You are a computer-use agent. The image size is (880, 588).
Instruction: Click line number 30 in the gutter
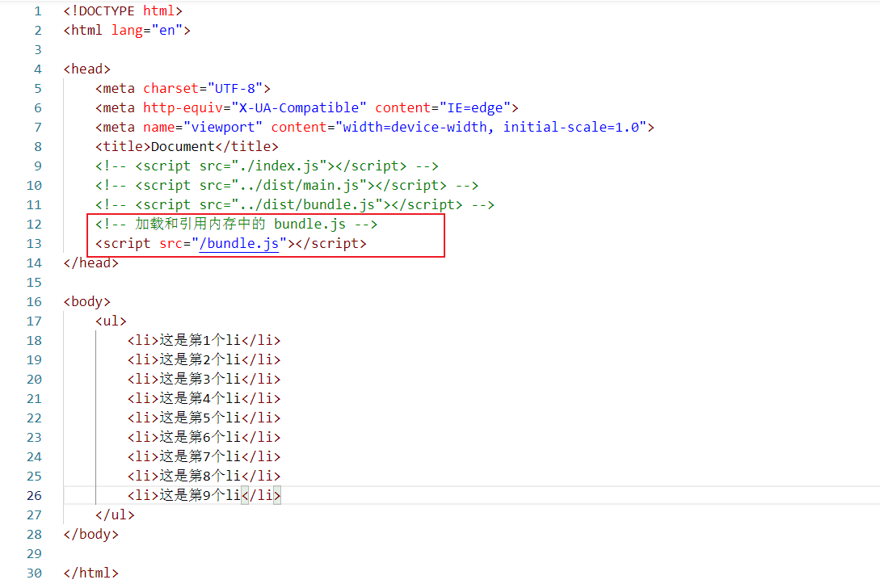34,573
